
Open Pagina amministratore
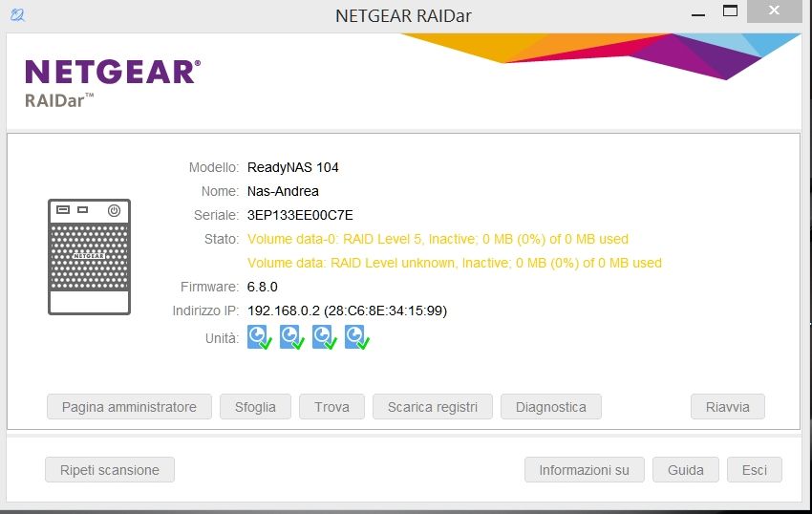click(129, 407)
